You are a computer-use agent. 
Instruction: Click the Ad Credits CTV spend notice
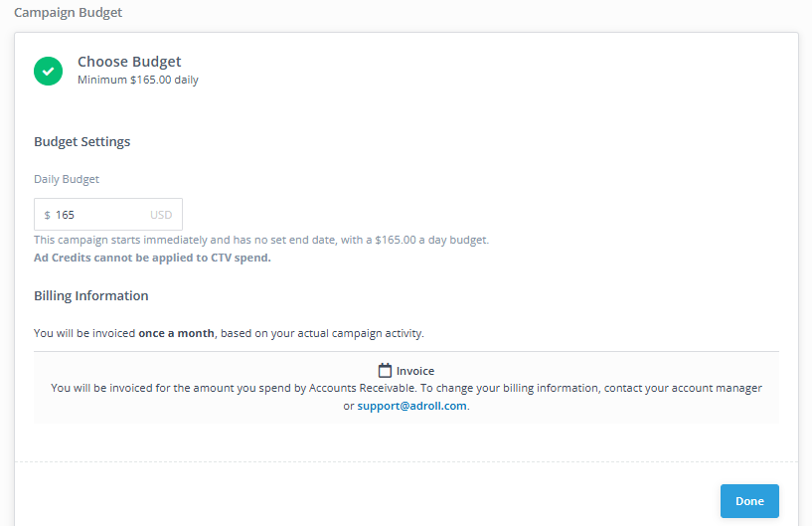(152, 258)
